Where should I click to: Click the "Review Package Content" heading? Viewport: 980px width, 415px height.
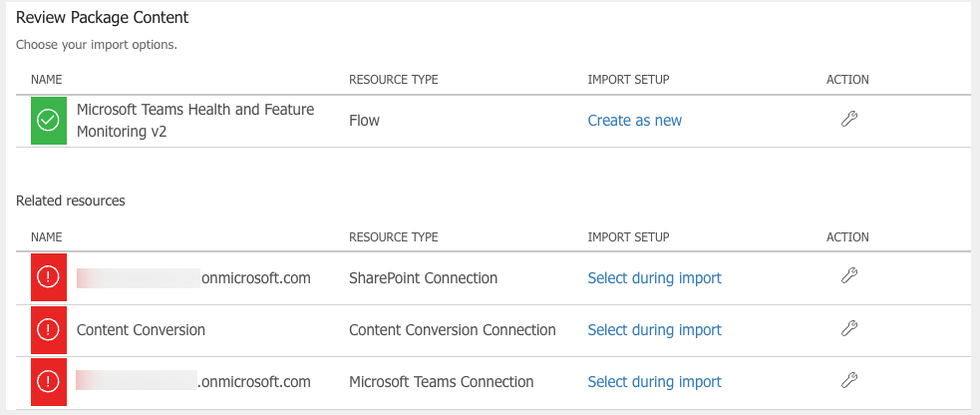(103, 18)
